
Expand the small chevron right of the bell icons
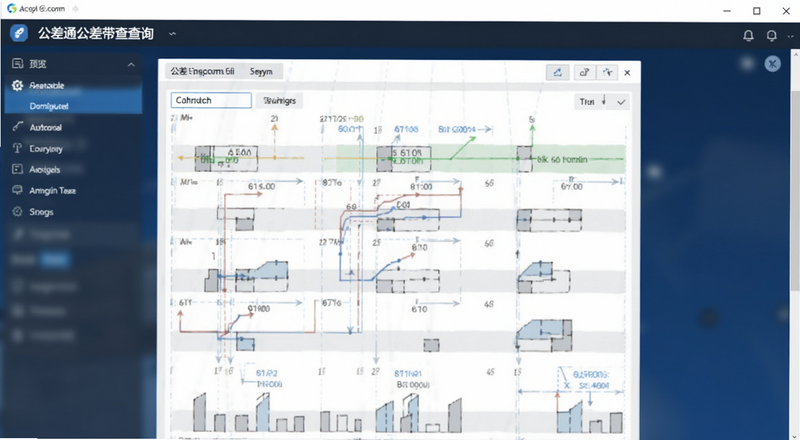(x=791, y=36)
